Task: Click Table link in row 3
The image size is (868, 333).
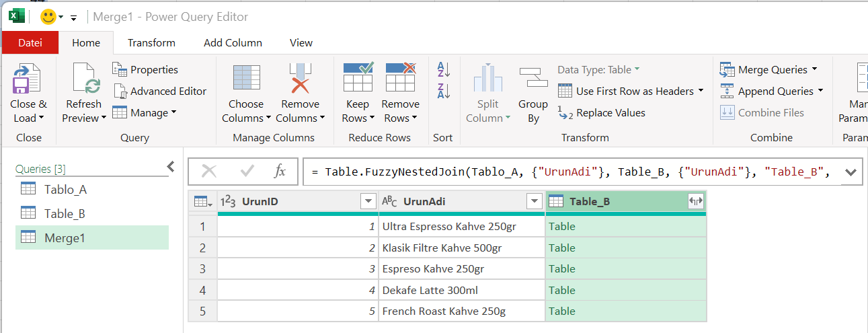Action: (x=562, y=269)
